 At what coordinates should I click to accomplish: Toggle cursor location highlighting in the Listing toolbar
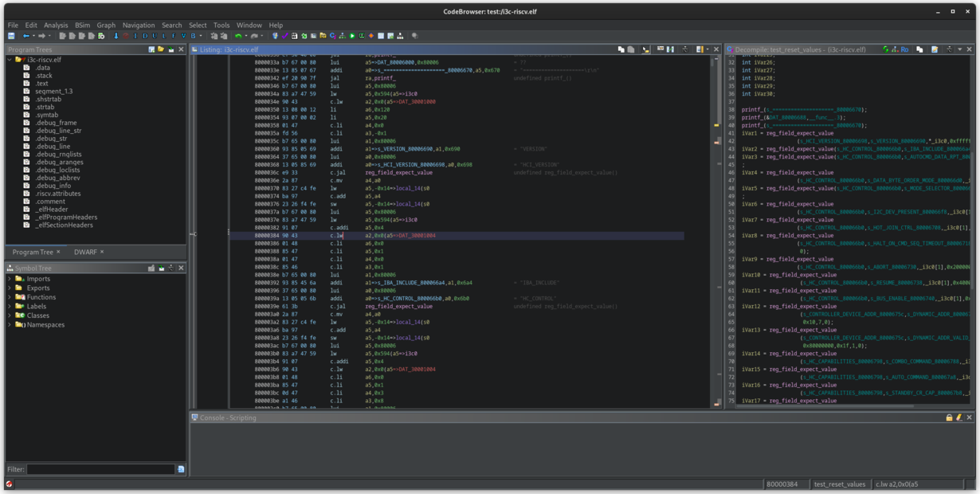pyautogui.click(x=646, y=49)
